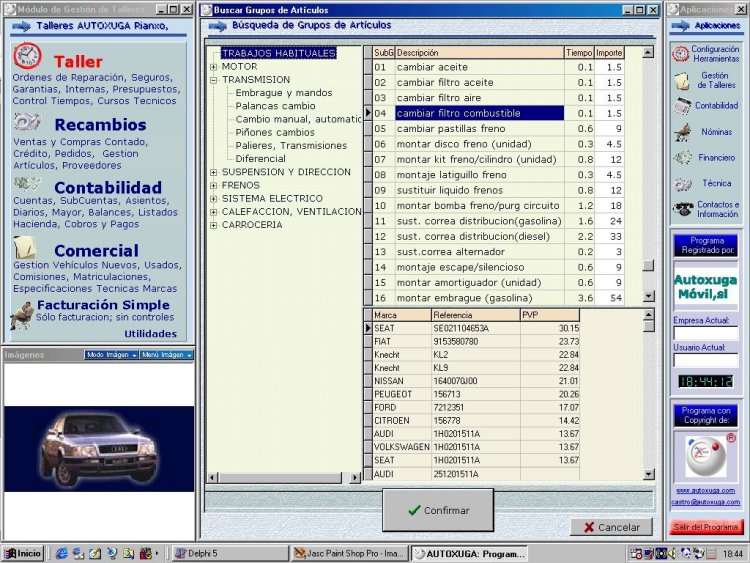
Task: Select row 'montar embrague (gasolina)'
Action: pyautogui.click(x=499, y=298)
